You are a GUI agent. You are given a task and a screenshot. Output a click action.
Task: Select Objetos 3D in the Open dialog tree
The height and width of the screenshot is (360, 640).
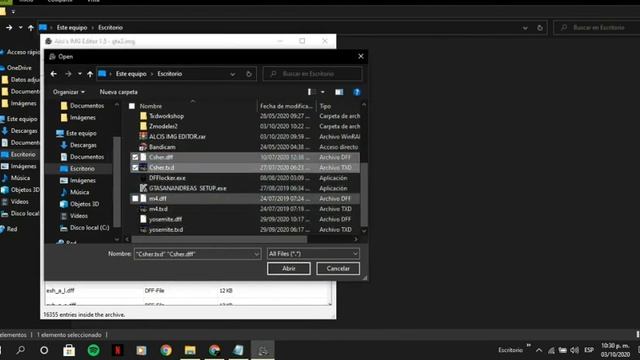tap(84, 204)
